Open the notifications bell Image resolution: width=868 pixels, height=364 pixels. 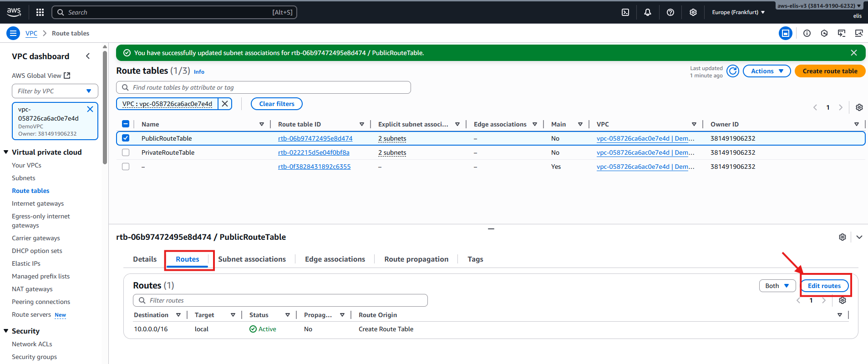647,12
